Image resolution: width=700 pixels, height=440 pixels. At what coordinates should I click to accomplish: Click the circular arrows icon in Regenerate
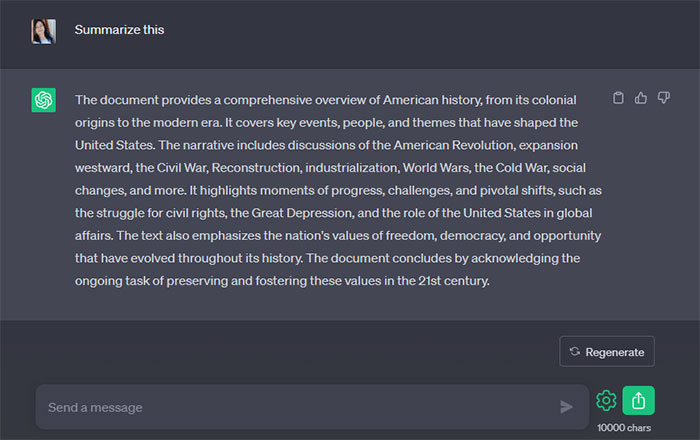coord(575,351)
